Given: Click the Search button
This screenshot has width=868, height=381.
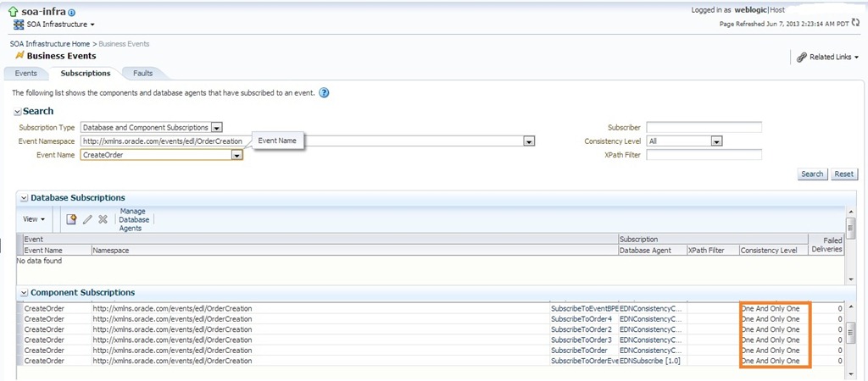Looking at the screenshot, I should point(811,174).
